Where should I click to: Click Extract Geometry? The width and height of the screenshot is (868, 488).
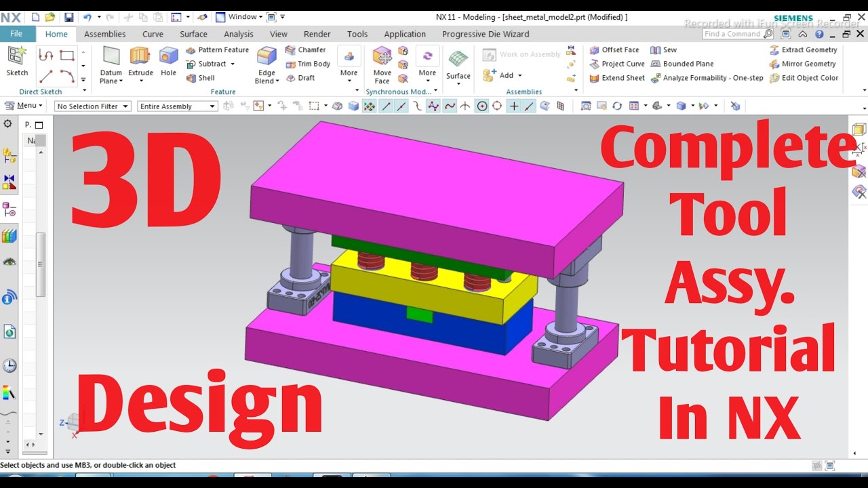[x=804, y=49]
